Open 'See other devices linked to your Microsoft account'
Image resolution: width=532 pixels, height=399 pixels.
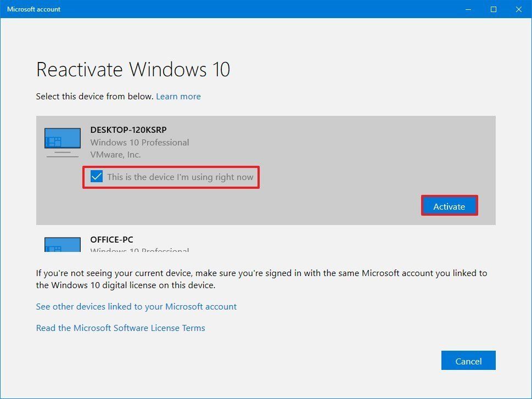point(136,306)
